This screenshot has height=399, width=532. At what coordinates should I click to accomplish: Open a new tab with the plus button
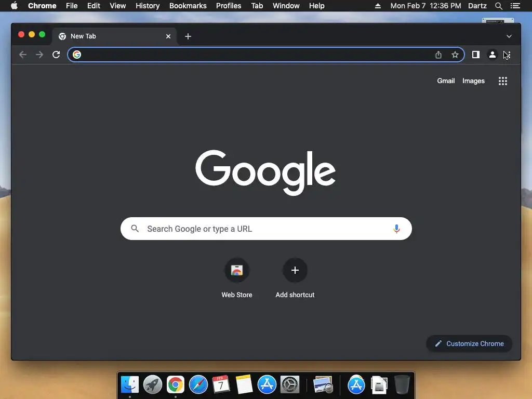click(188, 36)
